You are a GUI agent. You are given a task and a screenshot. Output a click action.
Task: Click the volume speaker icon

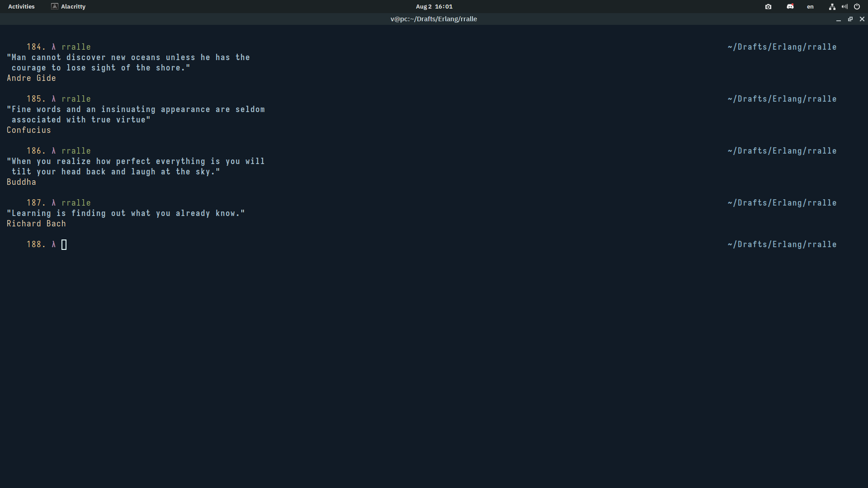[x=844, y=6]
